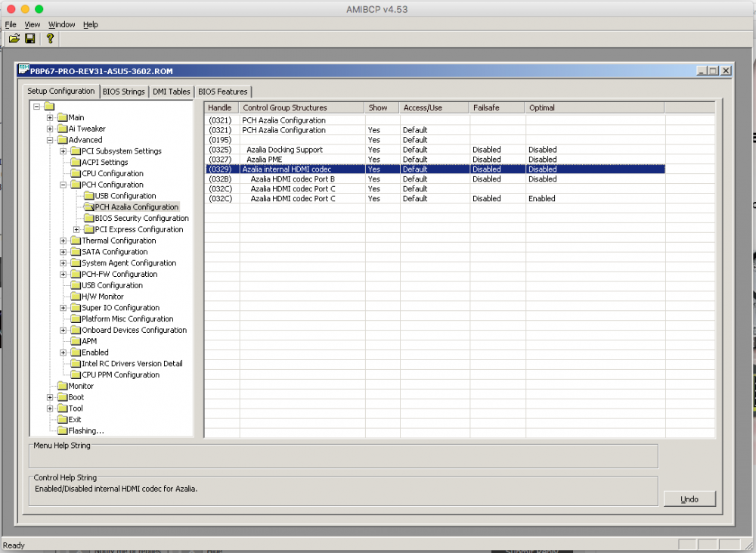Select Intel RC Drivers Version Detail
The width and height of the screenshot is (756, 553).
click(x=132, y=363)
